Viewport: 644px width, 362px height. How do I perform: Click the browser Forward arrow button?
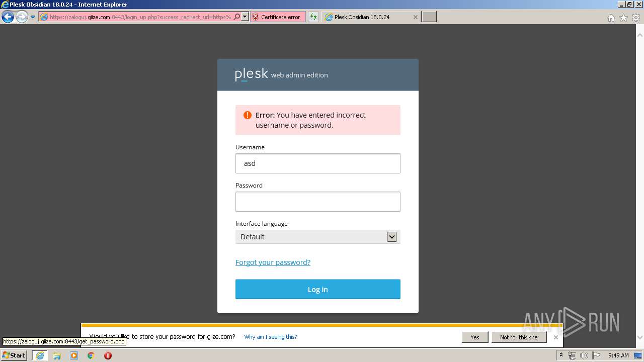22,17
